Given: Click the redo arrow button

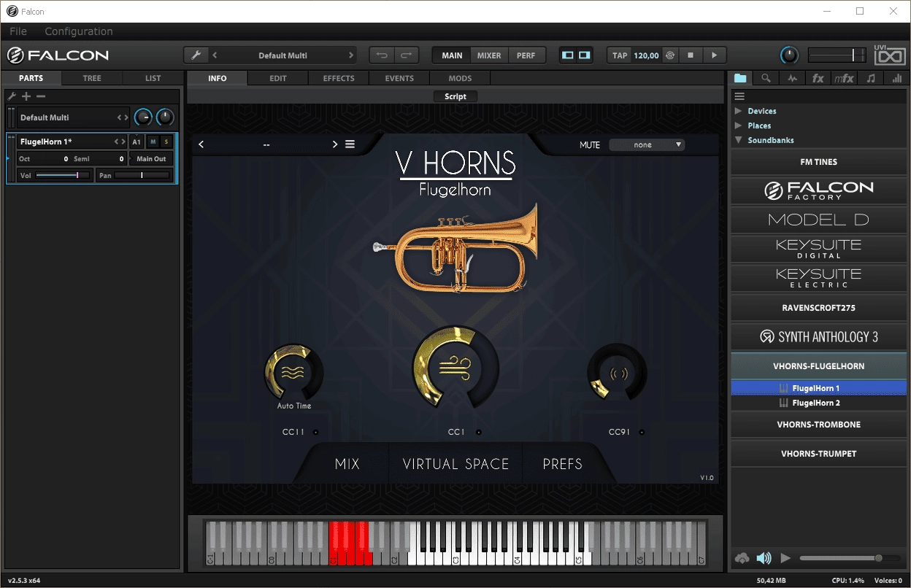Looking at the screenshot, I should pos(407,55).
